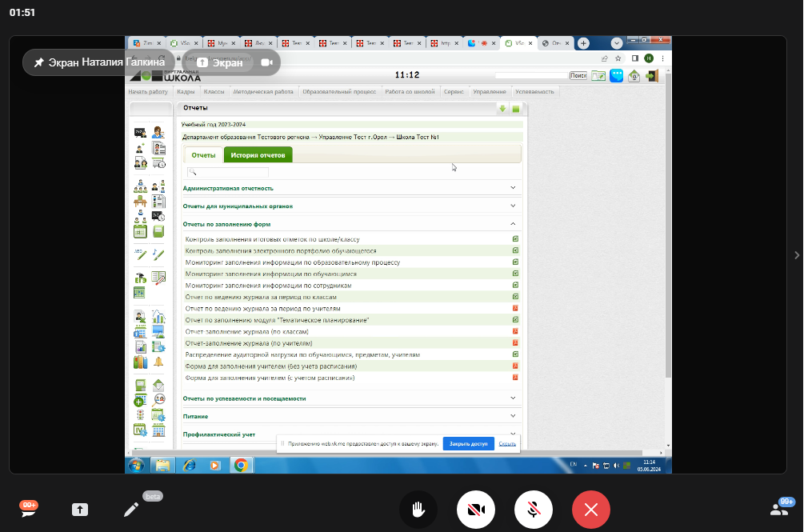Unmute the microphone button
This screenshot has height=532, width=804.
tap(534, 510)
